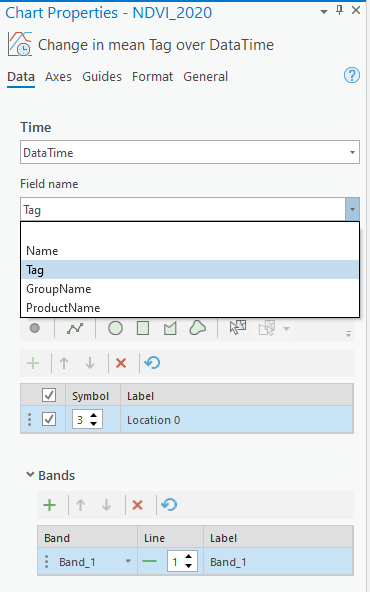The width and height of the screenshot is (370, 592).
Task: Switch to the Data tab
Action: click(x=21, y=77)
